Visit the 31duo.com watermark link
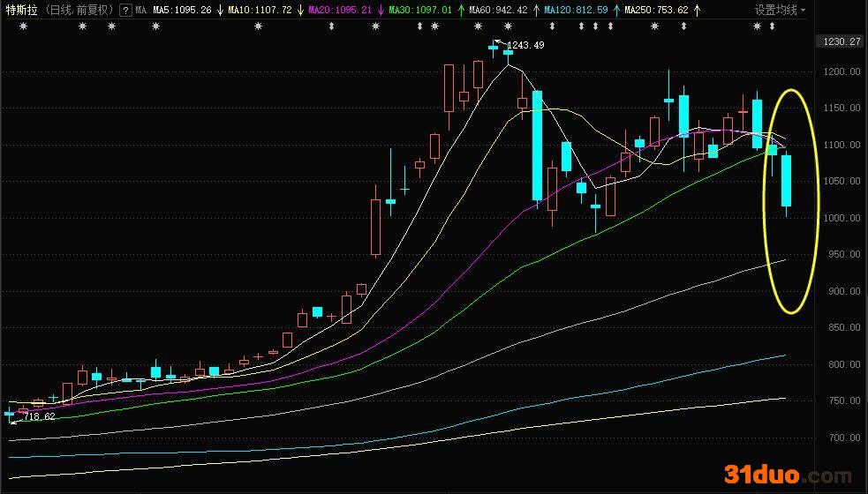The height and width of the screenshot is (494, 868). (x=789, y=475)
